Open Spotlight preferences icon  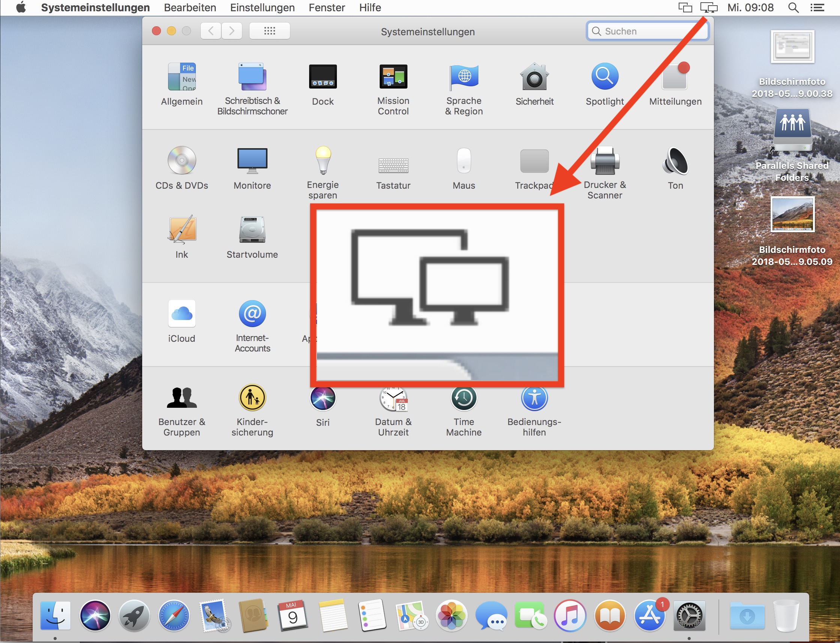[605, 77]
